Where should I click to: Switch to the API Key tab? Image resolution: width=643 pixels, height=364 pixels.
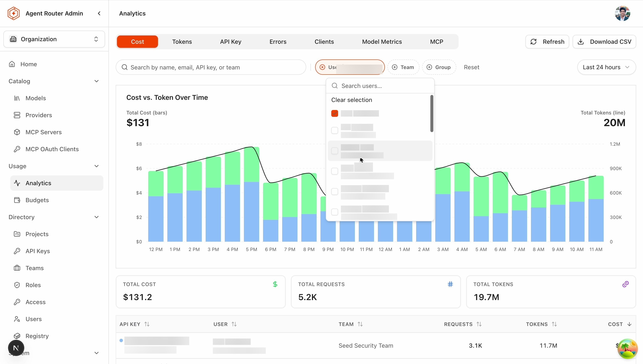pyautogui.click(x=230, y=41)
